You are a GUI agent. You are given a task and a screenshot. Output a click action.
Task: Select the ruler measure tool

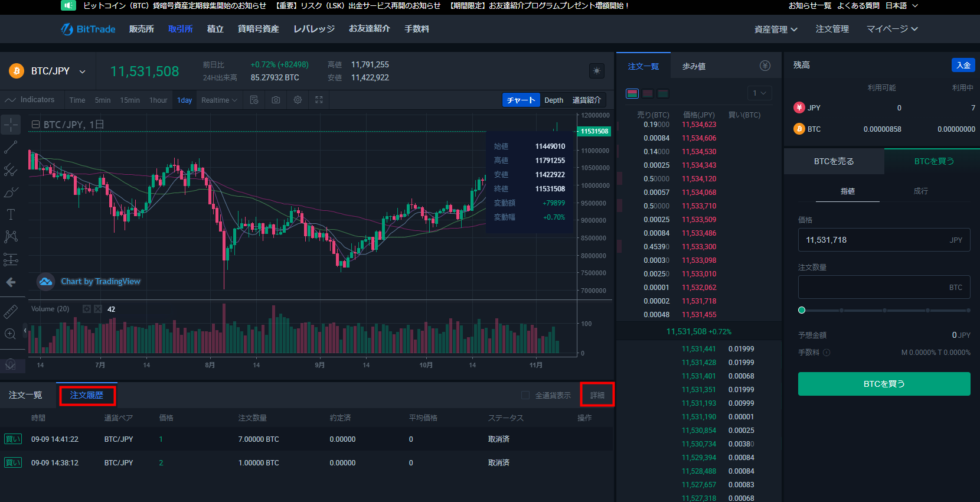pyautogui.click(x=11, y=311)
